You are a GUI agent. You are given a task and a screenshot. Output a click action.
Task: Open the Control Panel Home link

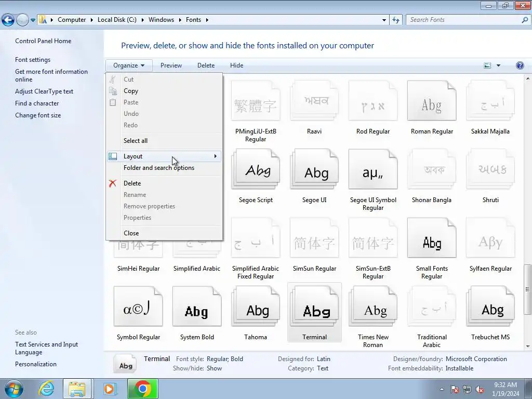click(x=43, y=41)
